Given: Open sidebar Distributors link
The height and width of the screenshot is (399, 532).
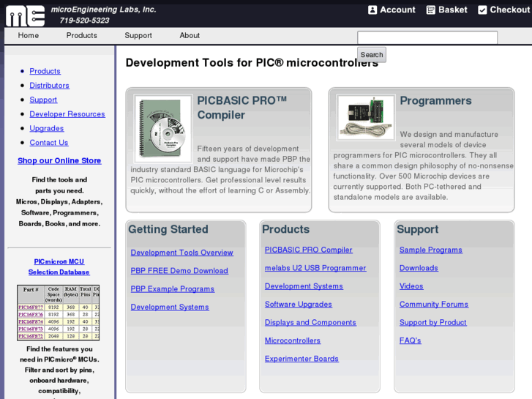Looking at the screenshot, I should coord(50,85).
